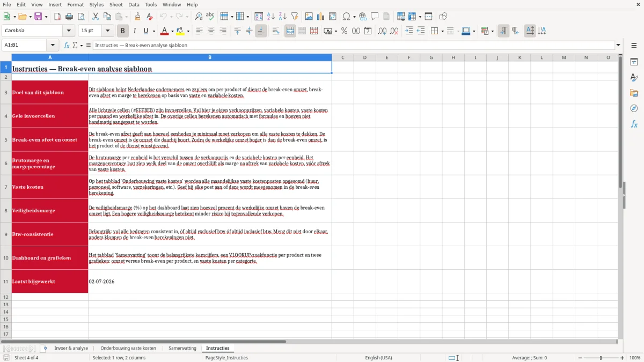644x362 pixels.
Task: Toggle Align Bottom vertical alignment
Action: (261, 31)
